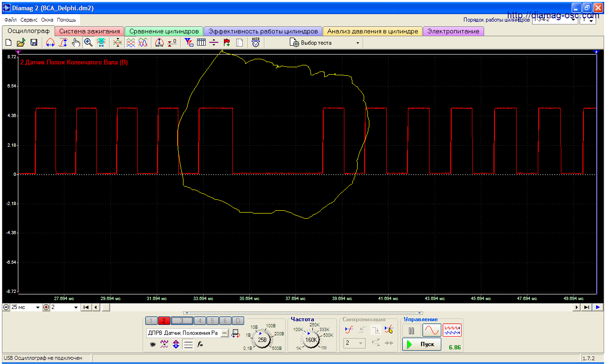Open the 25 мс time scale dropdown

(26, 307)
